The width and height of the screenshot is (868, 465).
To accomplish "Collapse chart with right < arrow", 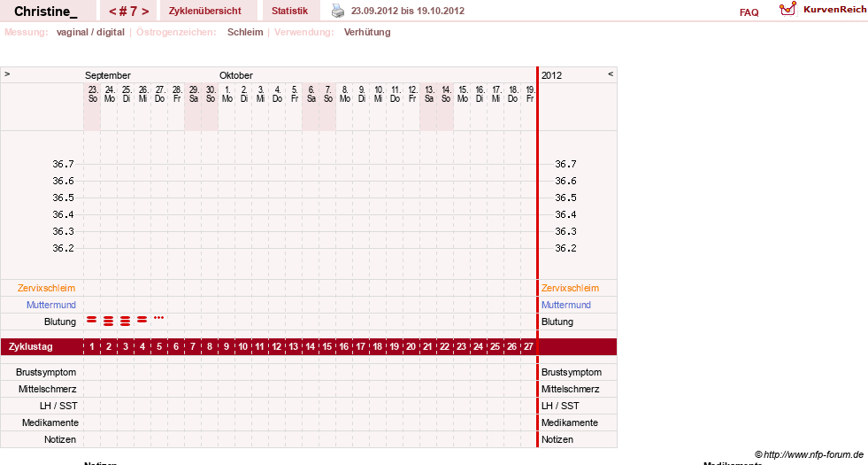I will tap(611, 74).
